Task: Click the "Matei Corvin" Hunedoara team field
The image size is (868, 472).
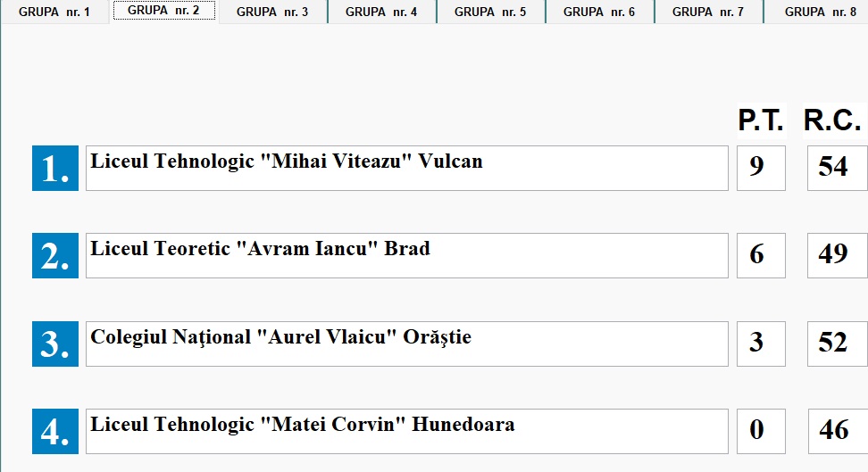Action: pyautogui.click(x=406, y=431)
